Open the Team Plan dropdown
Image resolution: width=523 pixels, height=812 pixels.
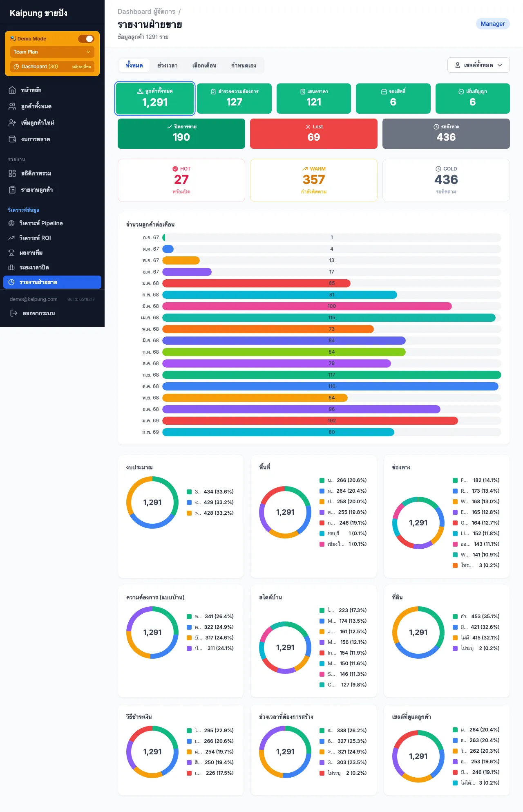click(x=52, y=52)
